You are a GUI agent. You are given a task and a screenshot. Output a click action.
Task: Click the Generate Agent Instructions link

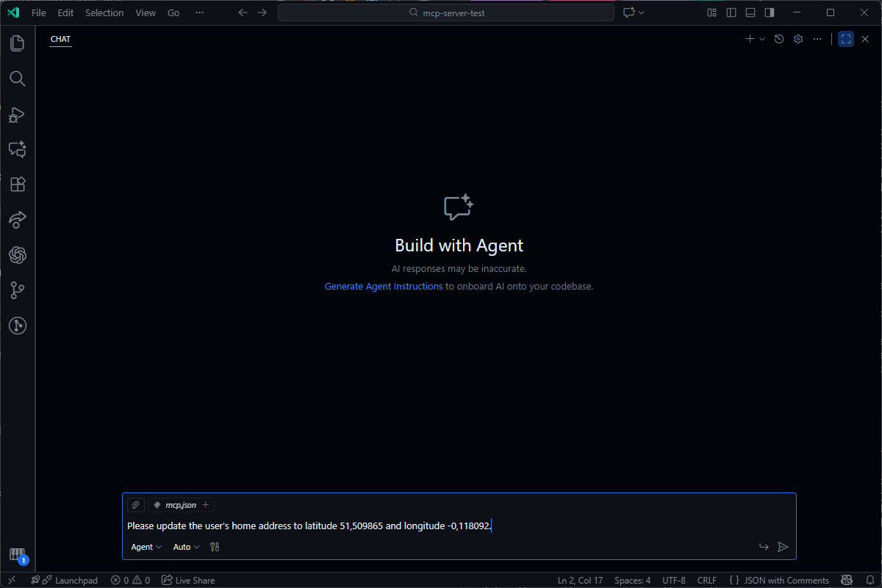[383, 286]
